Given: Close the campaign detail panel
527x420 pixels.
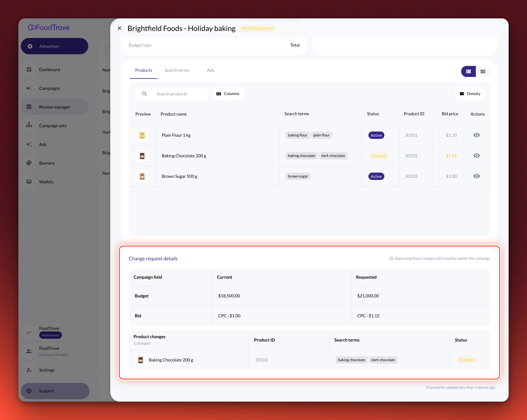Looking at the screenshot, I should (119, 28).
